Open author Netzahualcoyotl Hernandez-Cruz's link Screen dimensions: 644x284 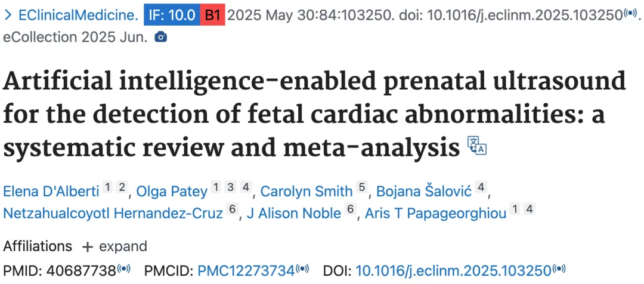(x=113, y=214)
